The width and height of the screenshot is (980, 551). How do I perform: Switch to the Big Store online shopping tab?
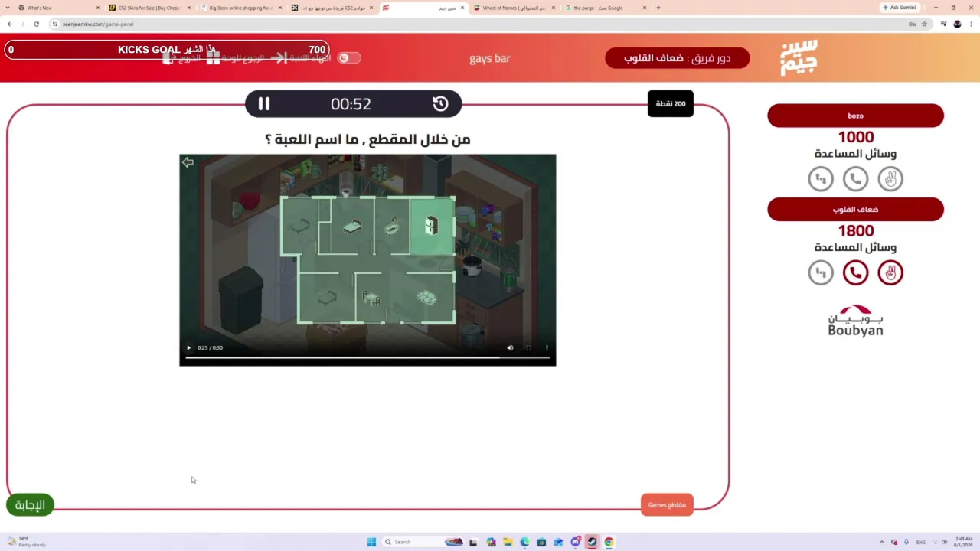tap(240, 8)
